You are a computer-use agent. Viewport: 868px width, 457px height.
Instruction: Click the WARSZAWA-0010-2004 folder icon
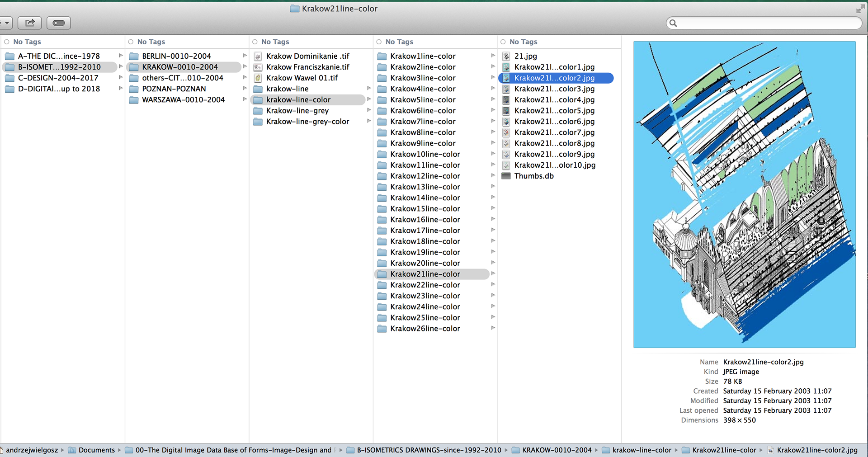pos(134,99)
